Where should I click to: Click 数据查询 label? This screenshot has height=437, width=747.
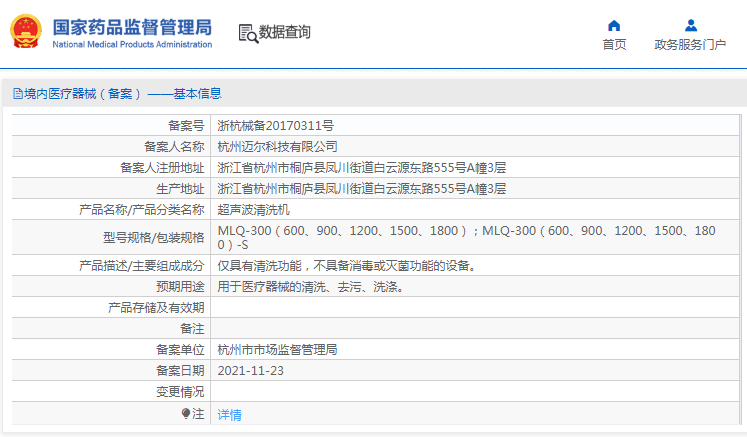pyautogui.click(x=284, y=32)
